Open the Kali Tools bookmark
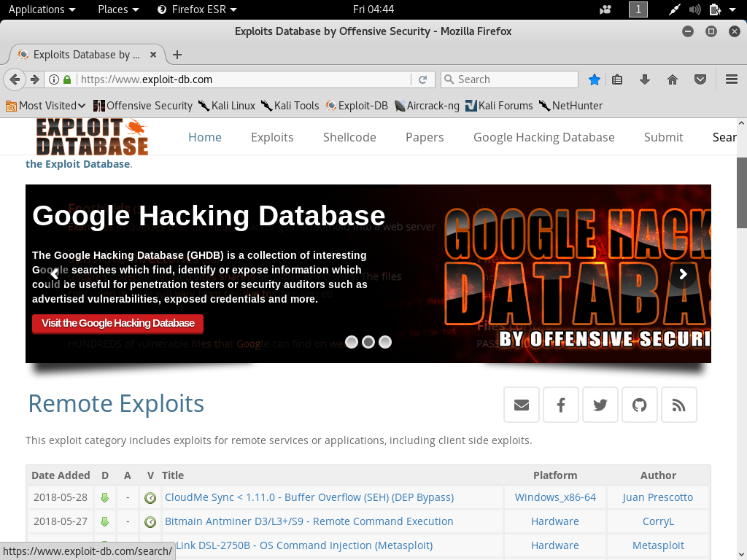This screenshot has width=747, height=560. coord(290,106)
